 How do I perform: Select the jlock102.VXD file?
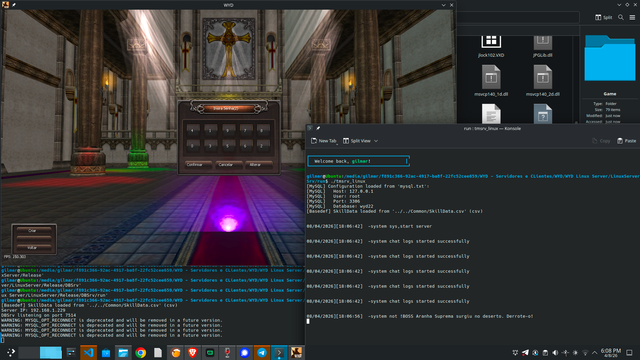point(491,47)
